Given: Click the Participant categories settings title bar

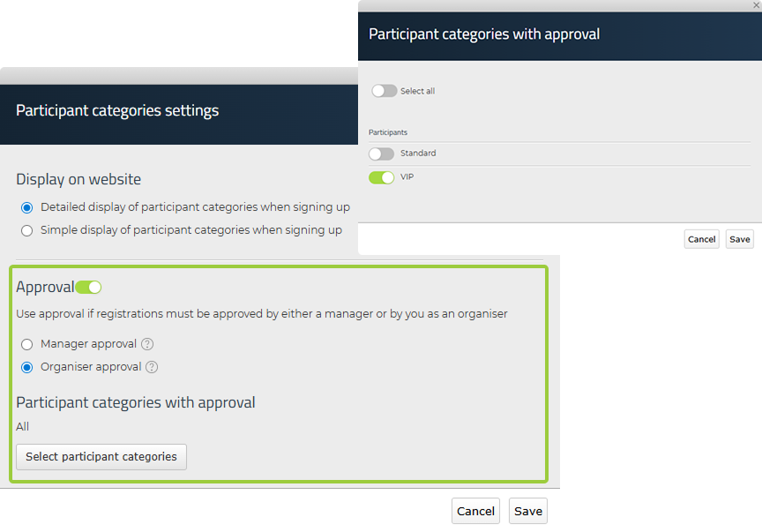Looking at the screenshot, I should point(179,115).
